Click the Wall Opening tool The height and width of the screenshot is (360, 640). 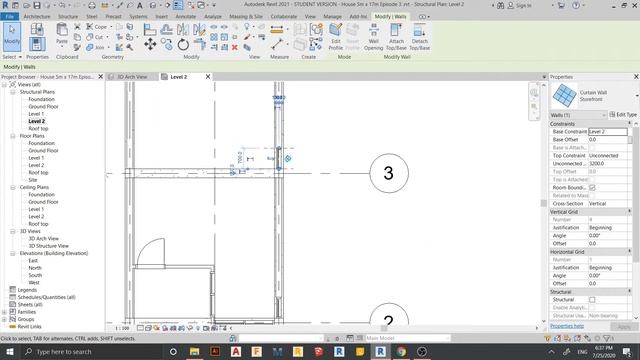[373, 37]
